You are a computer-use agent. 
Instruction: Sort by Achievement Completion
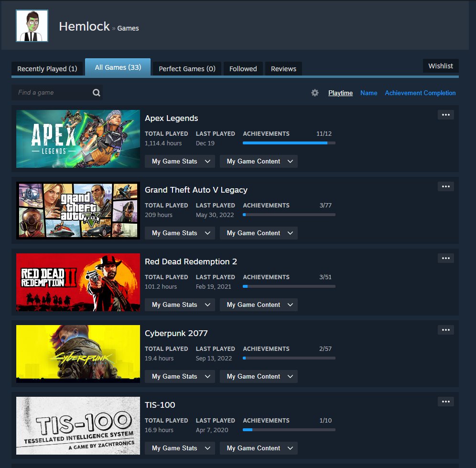[x=420, y=93]
